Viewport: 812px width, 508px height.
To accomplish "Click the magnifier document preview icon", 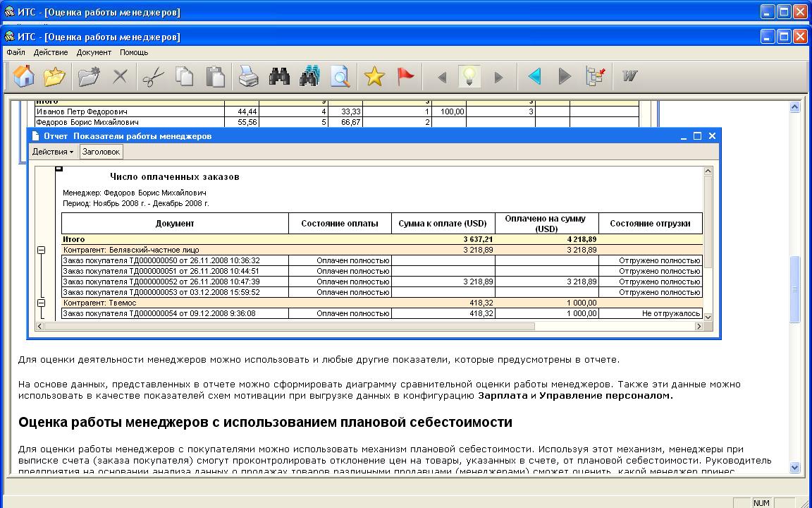I will click(x=340, y=76).
